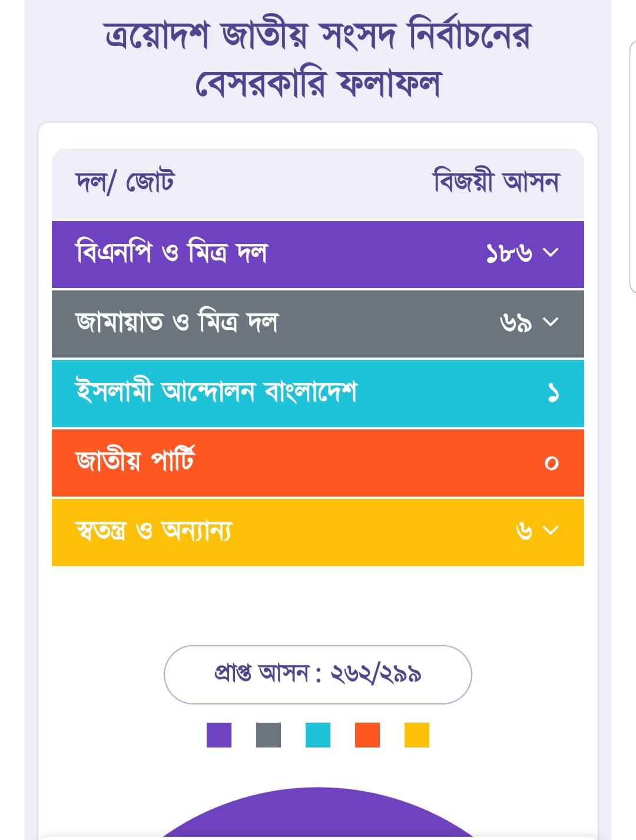Click the purple legend square
Viewport: 636px width, 840px height.
pos(219,735)
